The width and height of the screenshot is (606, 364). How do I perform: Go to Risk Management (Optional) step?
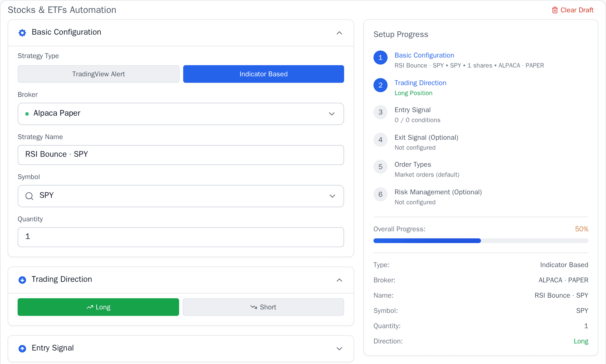pos(438,192)
